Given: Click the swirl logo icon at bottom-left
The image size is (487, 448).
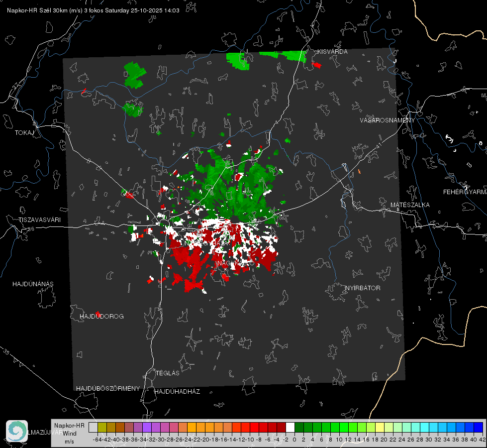Looking at the screenshot, I should (x=17, y=431).
